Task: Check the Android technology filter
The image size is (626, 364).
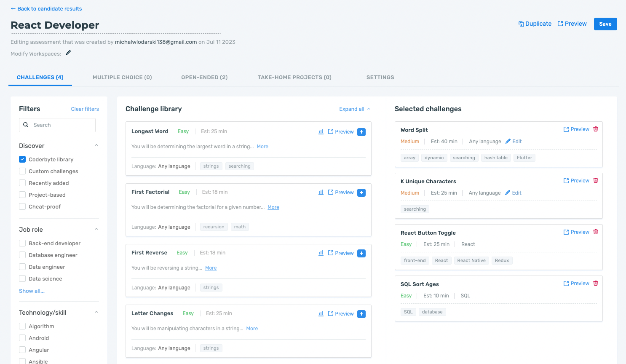Action: tap(22, 338)
